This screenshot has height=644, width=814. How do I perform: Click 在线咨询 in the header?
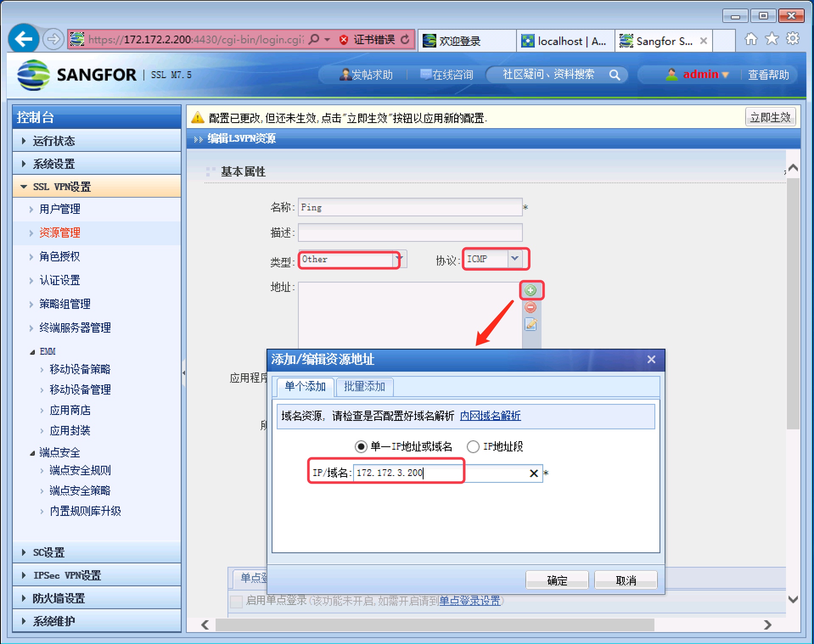[x=446, y=75]
